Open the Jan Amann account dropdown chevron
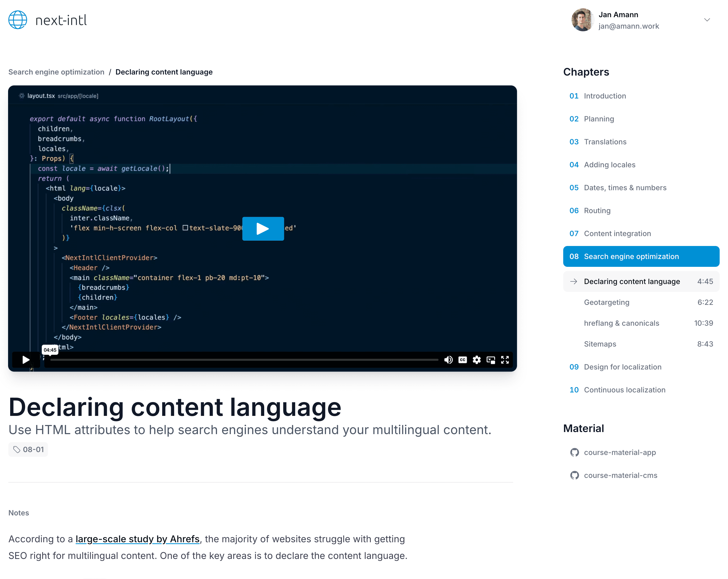Image resolution: width=728 pixels, height=579 pixels. point(707,20)
